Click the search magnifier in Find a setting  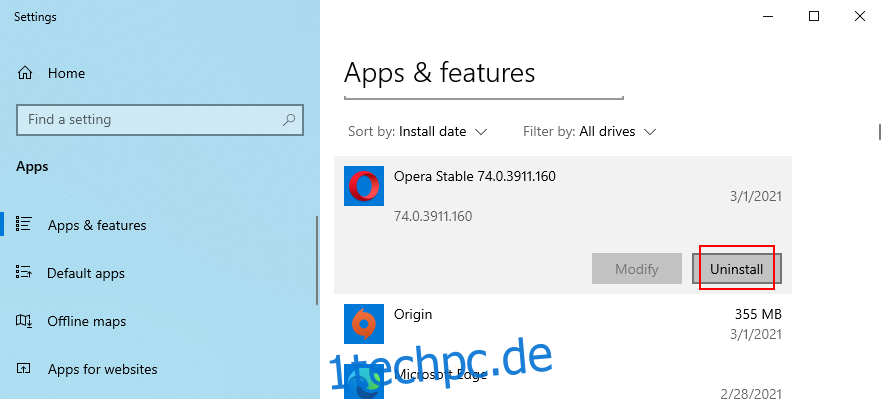tap(288, 119)
